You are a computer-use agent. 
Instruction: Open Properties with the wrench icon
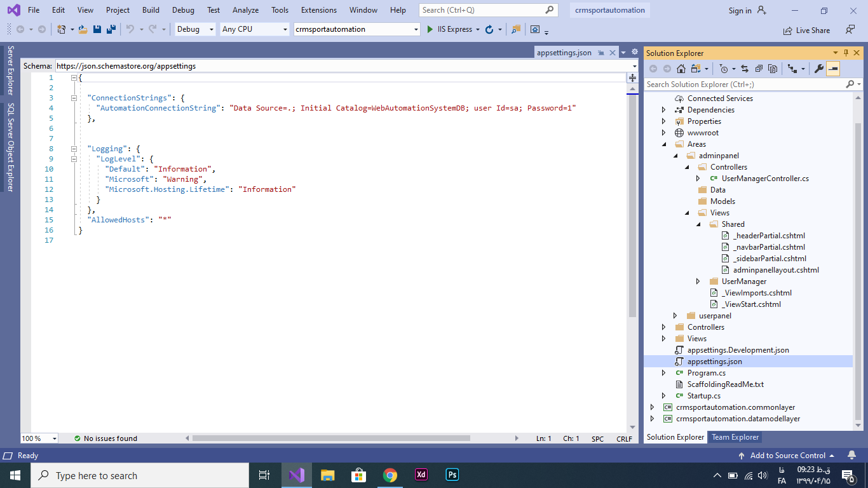pyautogui.click(x=819, y=69)
